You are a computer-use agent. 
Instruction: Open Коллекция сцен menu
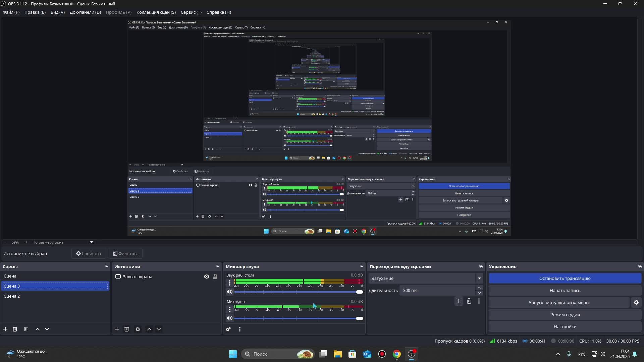(156, 12)
